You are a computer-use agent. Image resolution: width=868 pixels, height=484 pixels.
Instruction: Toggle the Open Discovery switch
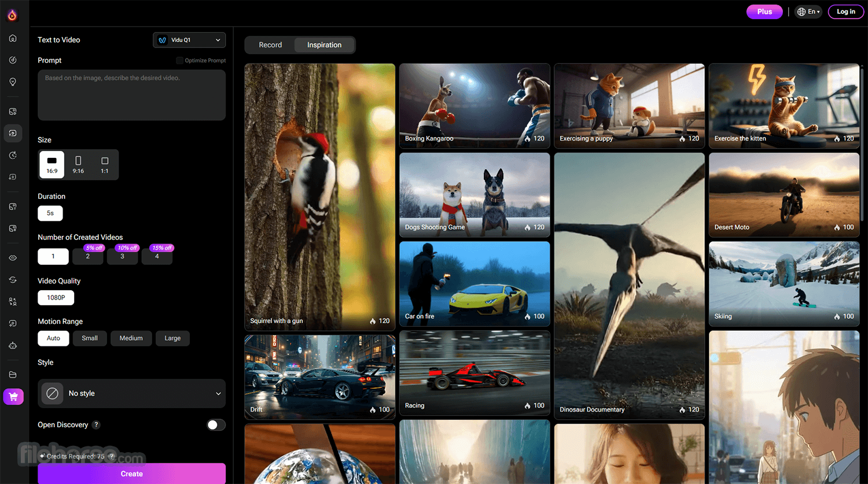click(x=216, y=425)
